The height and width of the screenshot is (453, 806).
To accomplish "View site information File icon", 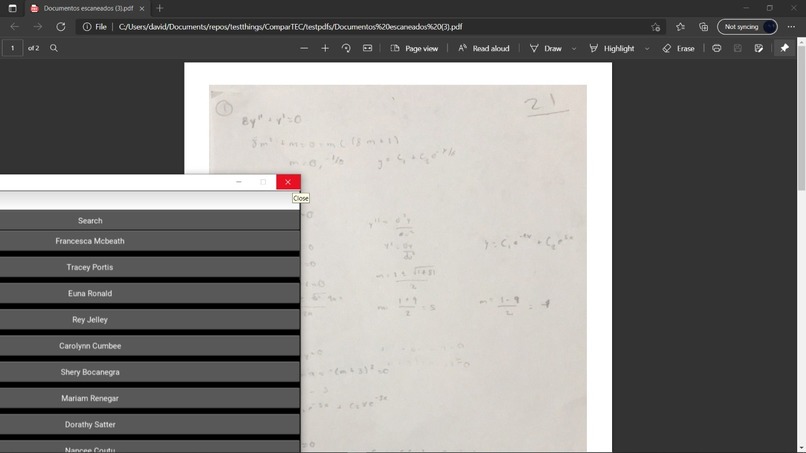I will pyautogui.click(x=95, y=27).
